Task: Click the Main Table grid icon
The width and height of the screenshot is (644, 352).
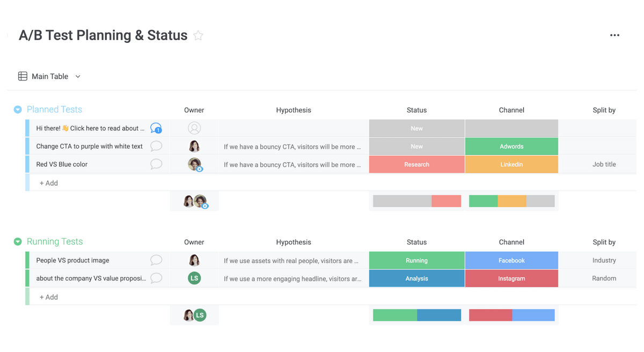Action: (23, 76)
